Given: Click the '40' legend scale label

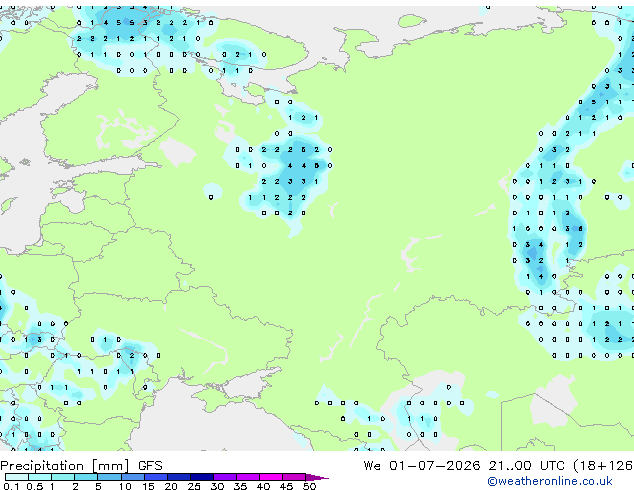Looking at the screenshot, I should click(263, 486).
